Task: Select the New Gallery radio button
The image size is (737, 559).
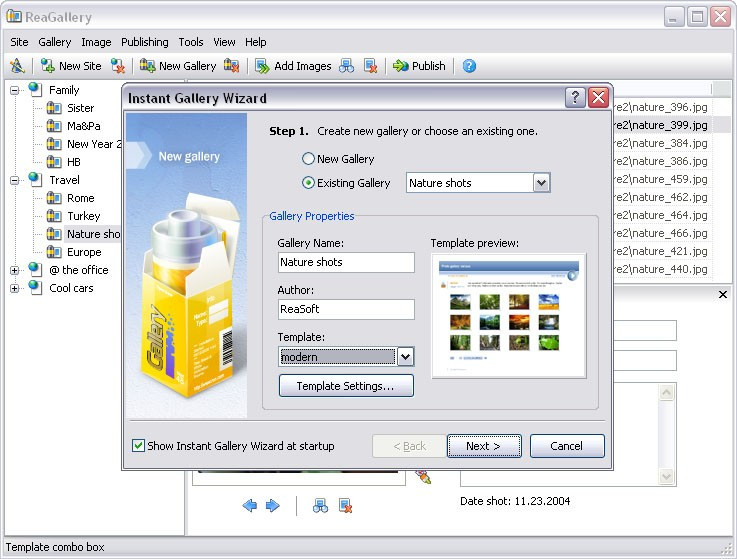Action: tap(308, 159)
